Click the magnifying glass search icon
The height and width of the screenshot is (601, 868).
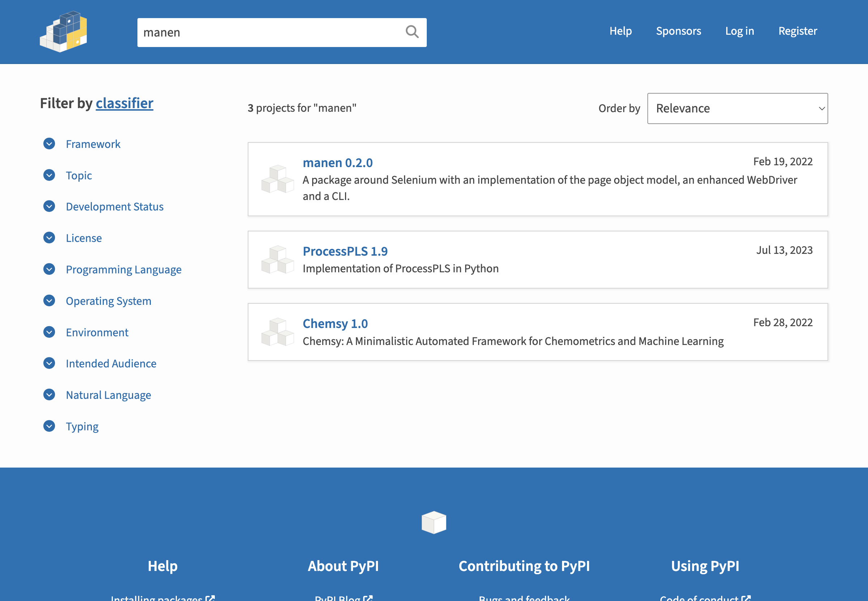click(x=412, y=32)
